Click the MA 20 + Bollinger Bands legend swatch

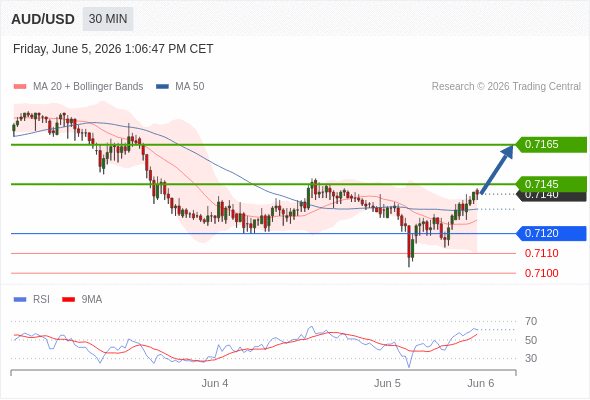[x=20, y=87]
